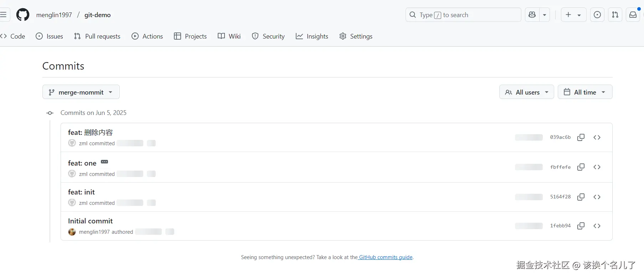Viewport: 644px width, 278px height.
Task: Click commit hash fbffefe
Action: 560,167
